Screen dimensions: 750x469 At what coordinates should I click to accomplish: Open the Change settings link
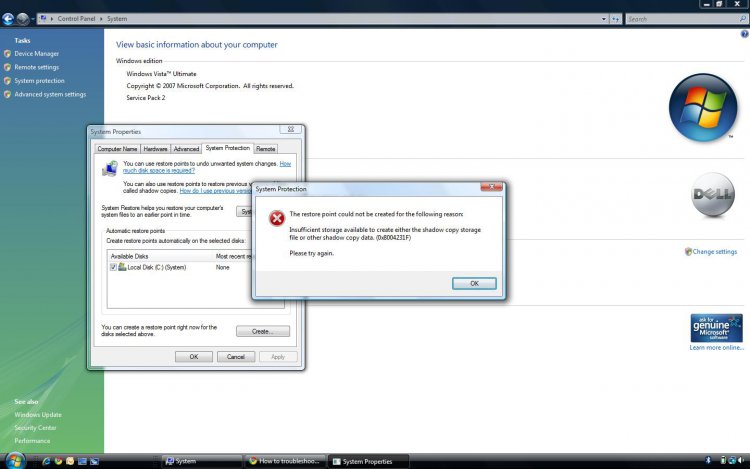pos(715,251)
